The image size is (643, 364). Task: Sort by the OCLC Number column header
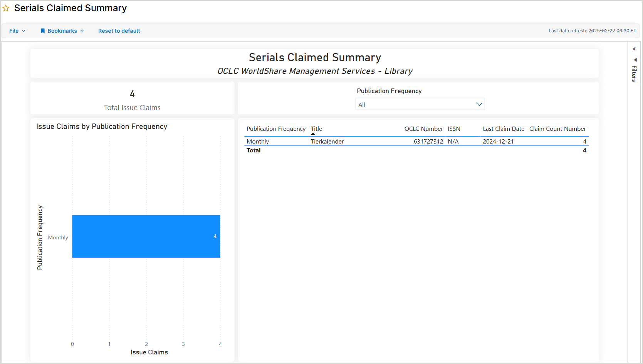423,129
